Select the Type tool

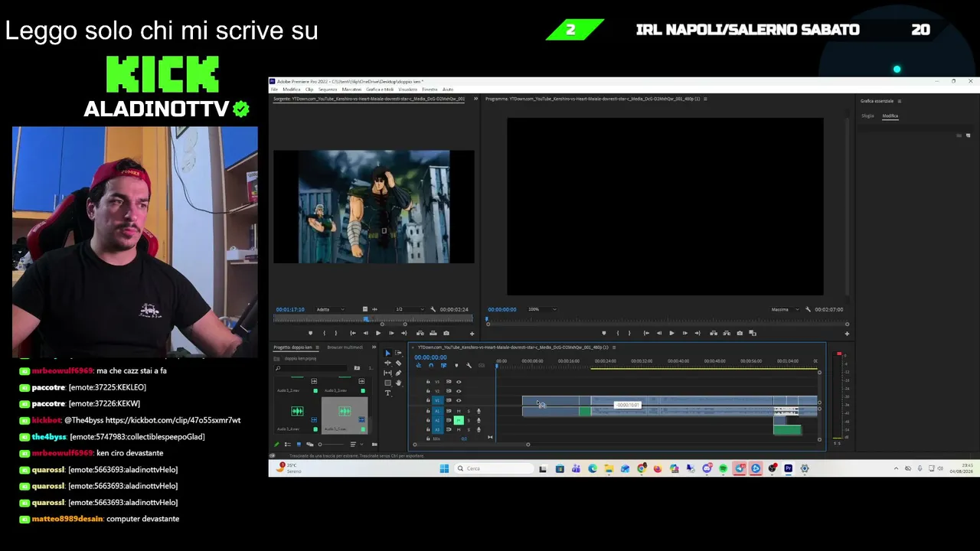[387, 393]
